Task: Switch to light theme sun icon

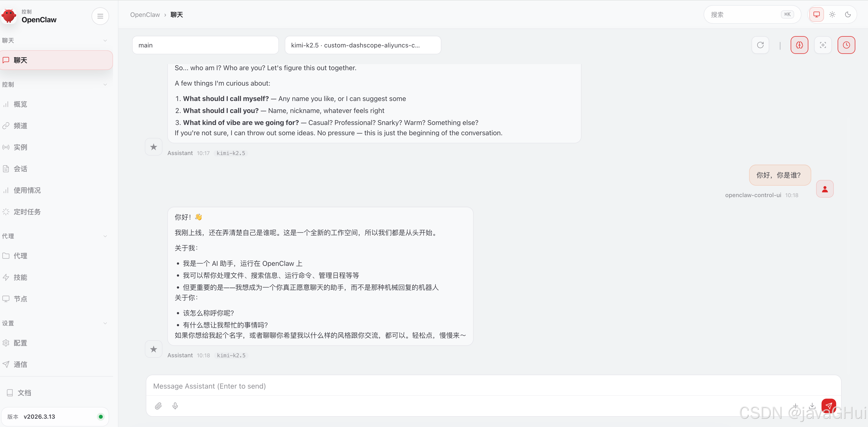Action: coord(832,14)
